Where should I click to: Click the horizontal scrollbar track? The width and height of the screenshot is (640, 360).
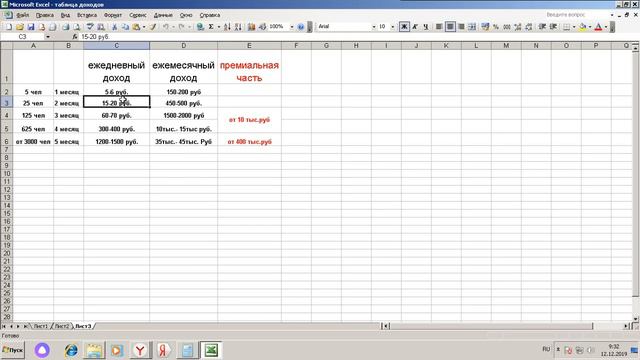pos(608,326)
